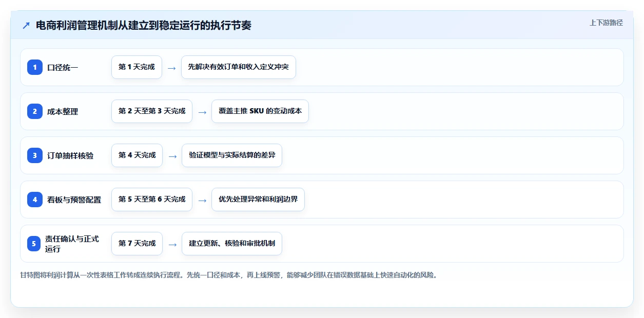Click the 优先处理异常和利润边界 chip
The height and width of the screenshot is (318, 644).
(x=258, y=200)
